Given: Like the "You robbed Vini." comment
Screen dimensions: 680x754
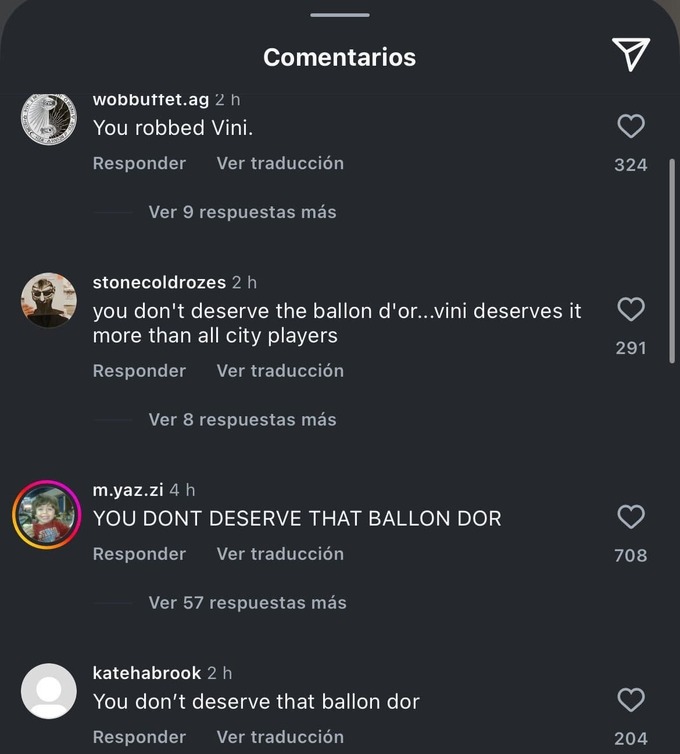Looking at the screenshot, I should (631, 126).
